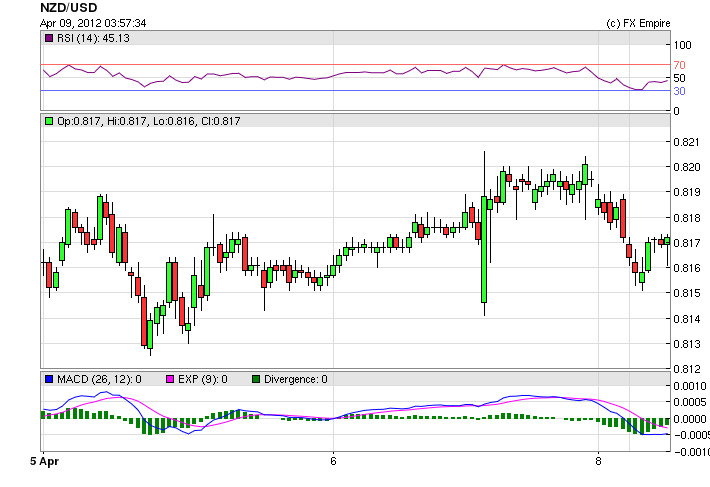Click the 0.812 price axis label
This screenshot has height=487, width=710.
click(x=687, y=369)
